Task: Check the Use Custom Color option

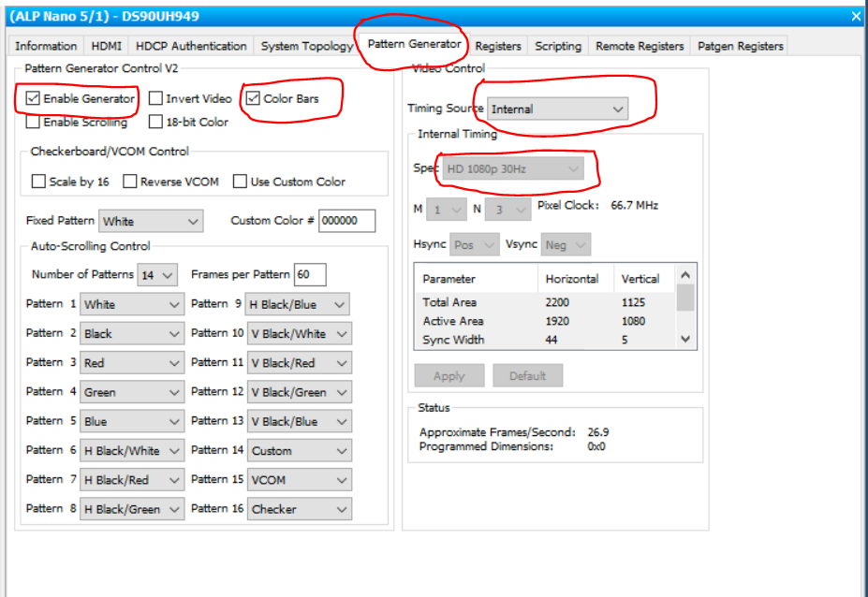Action: tap(240, 181)
